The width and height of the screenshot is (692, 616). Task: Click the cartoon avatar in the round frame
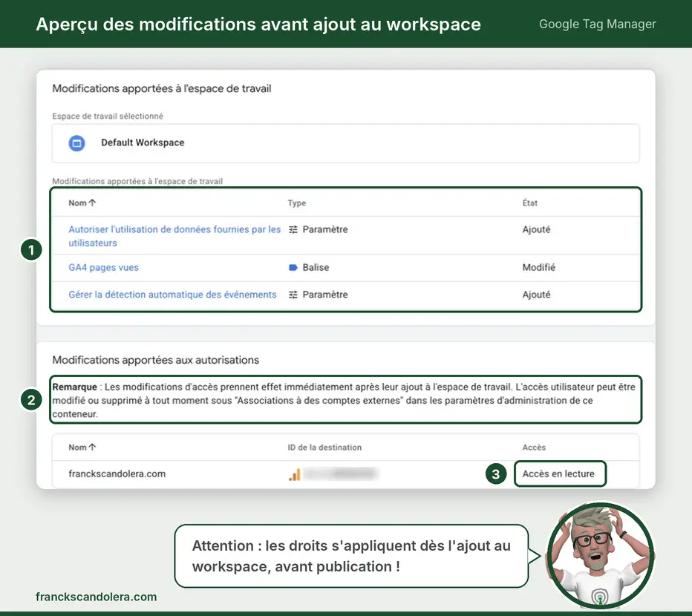(601, 556)
